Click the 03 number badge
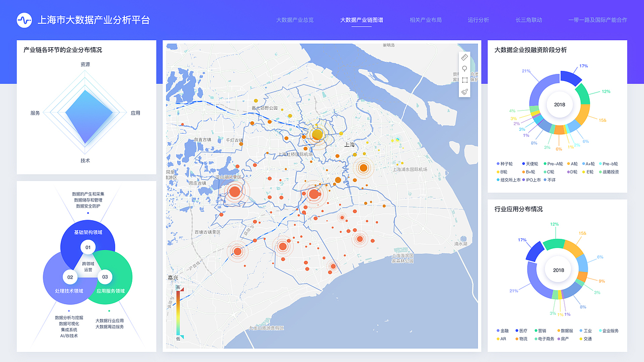 pyautogui.click(x=105, y=277)
